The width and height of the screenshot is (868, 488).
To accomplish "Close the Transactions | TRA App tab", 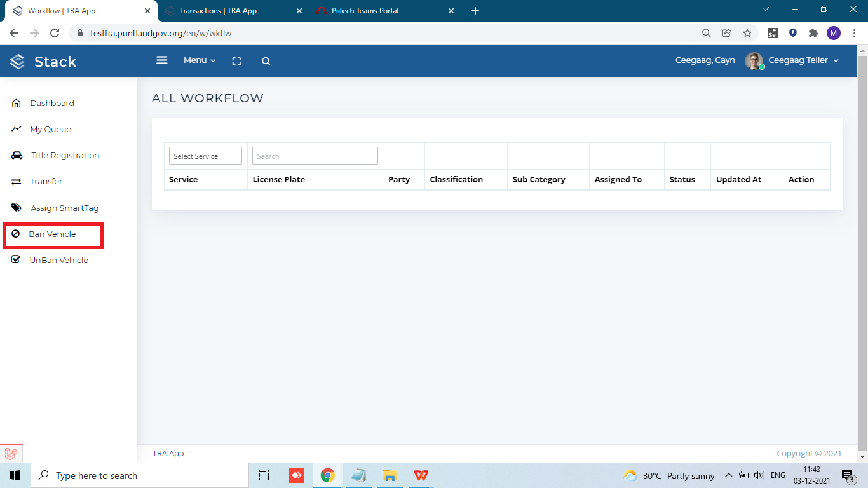I will pos(299,11).
